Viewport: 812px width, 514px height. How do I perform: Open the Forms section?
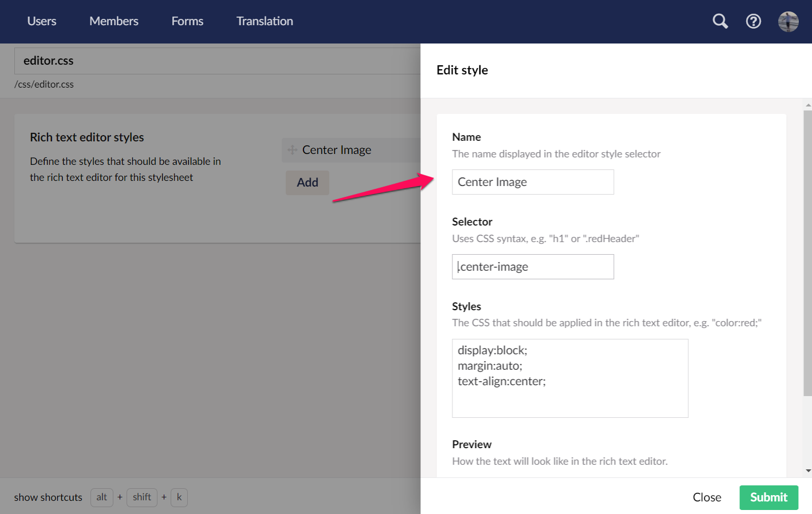(x=187, y=21)
